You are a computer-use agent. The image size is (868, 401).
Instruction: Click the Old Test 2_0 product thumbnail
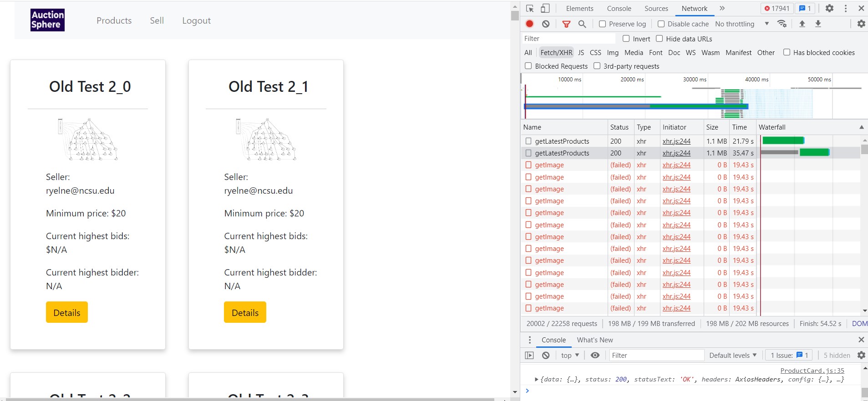coord(88,140)
